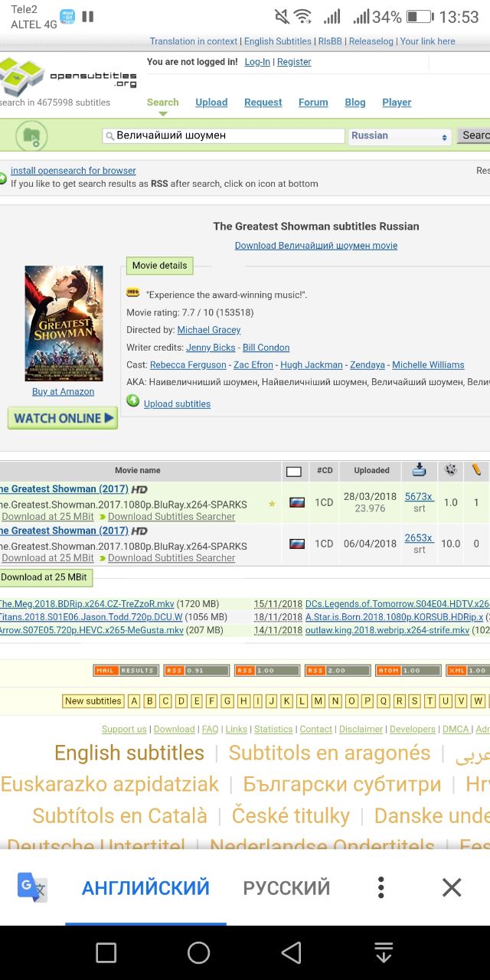
Task: Select the АНГЛИЙСКИЙ translate tab
Action: (145, 888)
